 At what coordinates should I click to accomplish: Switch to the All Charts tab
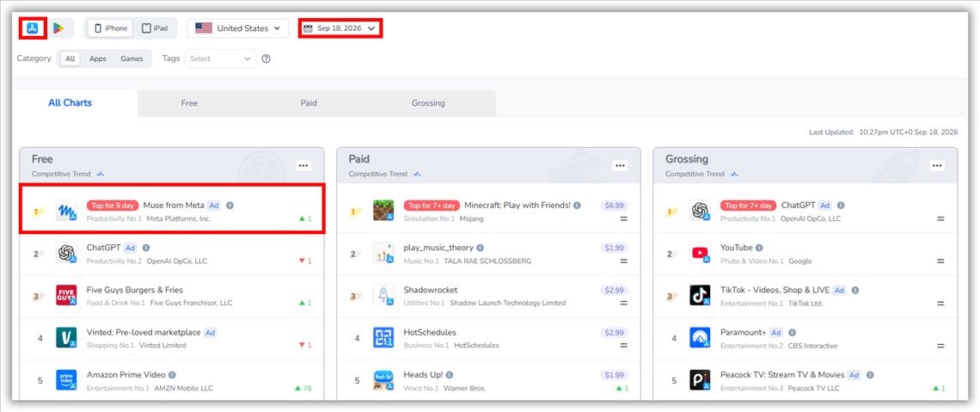point(70,102)
